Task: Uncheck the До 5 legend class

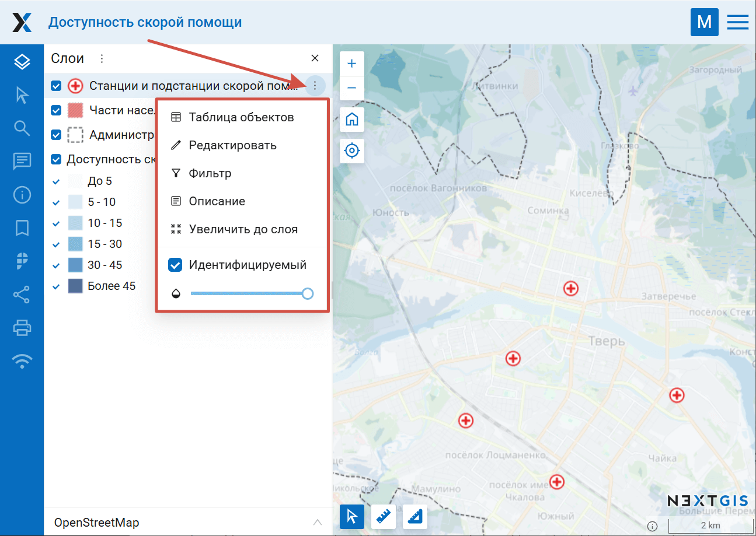Action: coord(55,181)
